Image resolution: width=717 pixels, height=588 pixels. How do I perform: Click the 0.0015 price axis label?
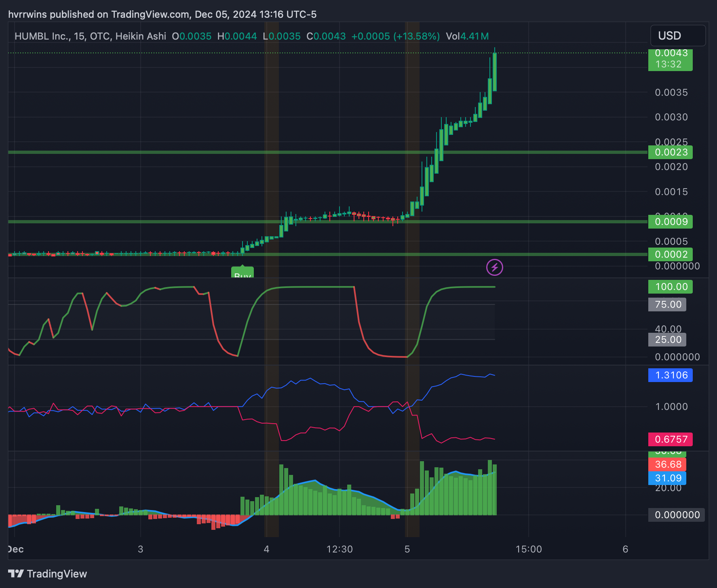click(671, 192)
